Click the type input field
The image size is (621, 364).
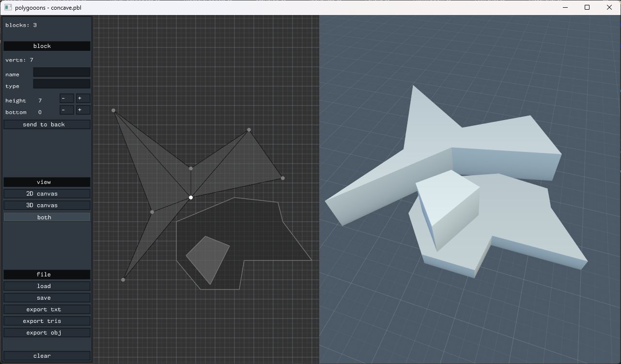click(62, 84)
